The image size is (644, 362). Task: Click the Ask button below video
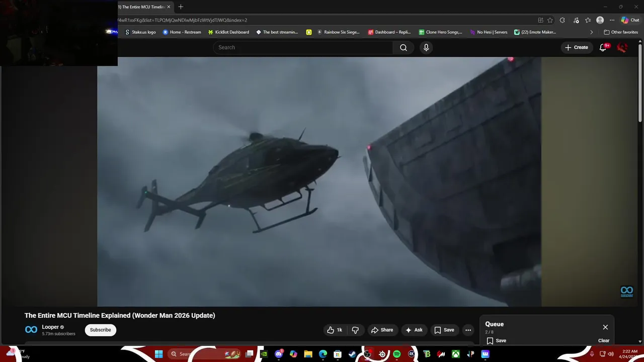[x=414, y=330]
